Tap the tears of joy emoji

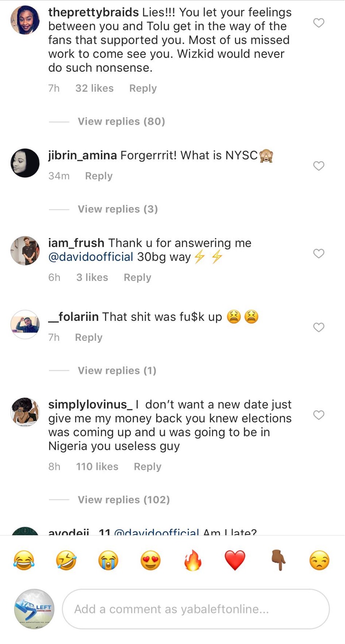pos(24,560)
